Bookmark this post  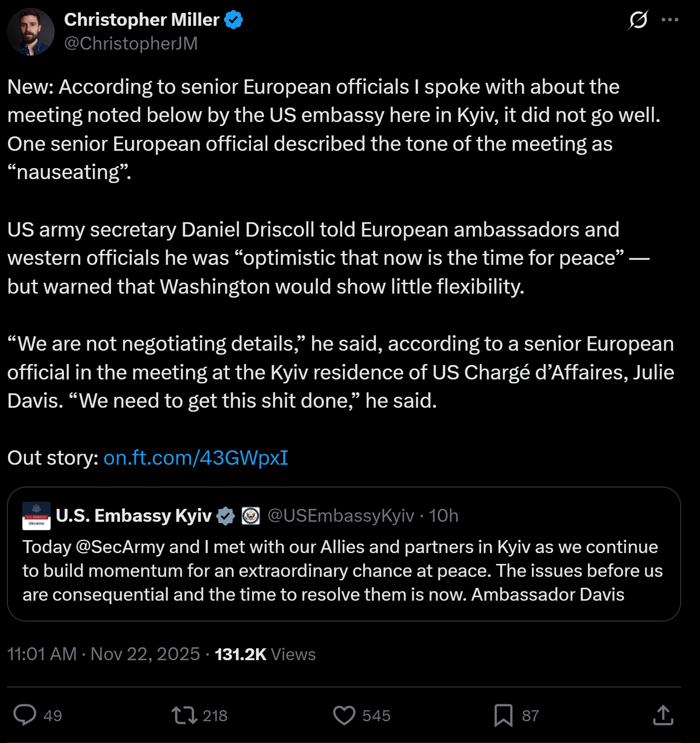[x=504, y=715]
